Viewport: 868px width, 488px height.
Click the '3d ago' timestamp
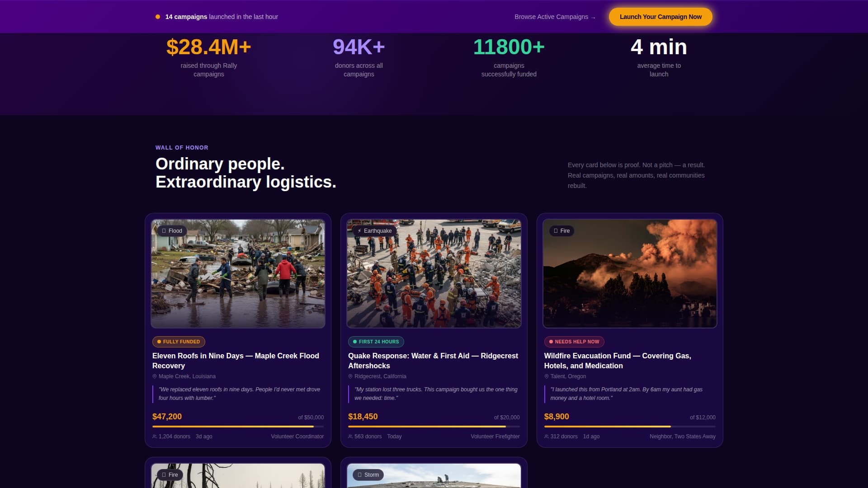(x=204, y=436)
